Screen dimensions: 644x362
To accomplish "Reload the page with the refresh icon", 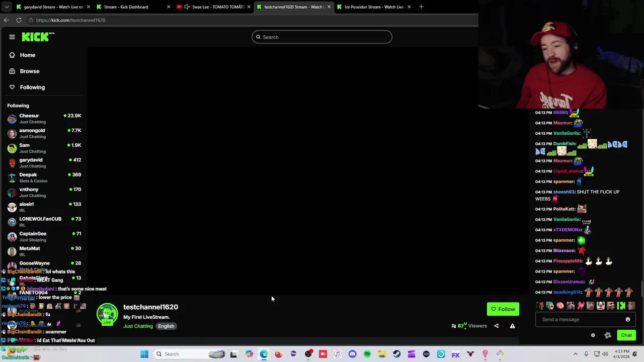I will (19, 20).
